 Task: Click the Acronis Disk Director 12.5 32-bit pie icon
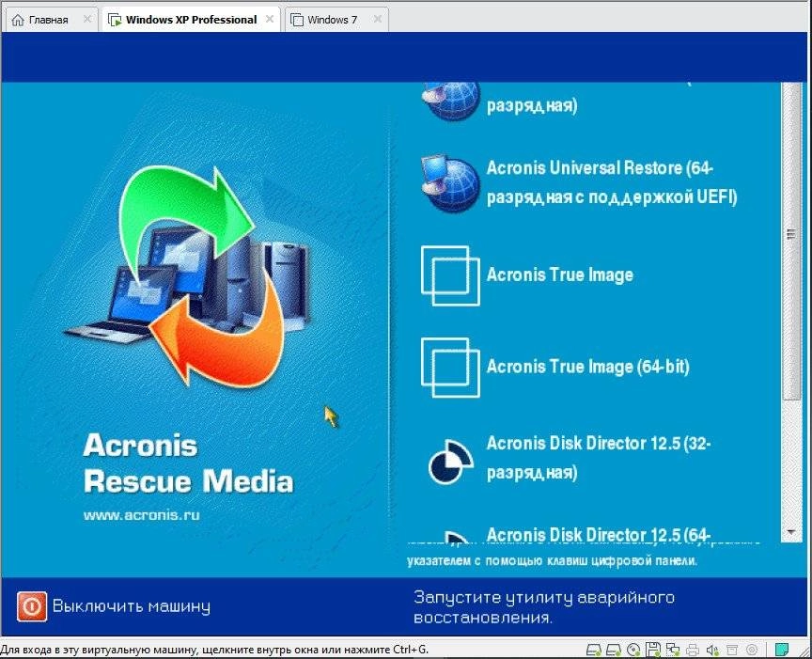click(450, 461)
